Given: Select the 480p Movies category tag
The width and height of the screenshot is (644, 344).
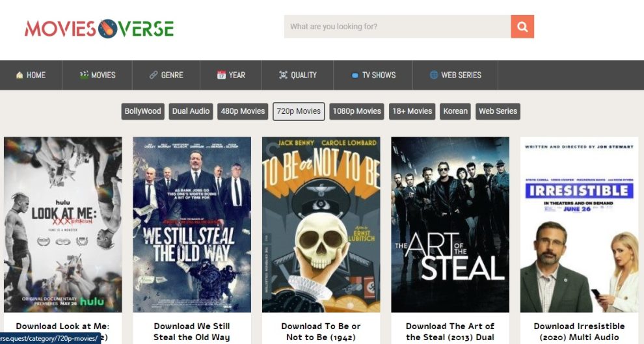Looking at the screenshot, I should (x=243, y=111).
